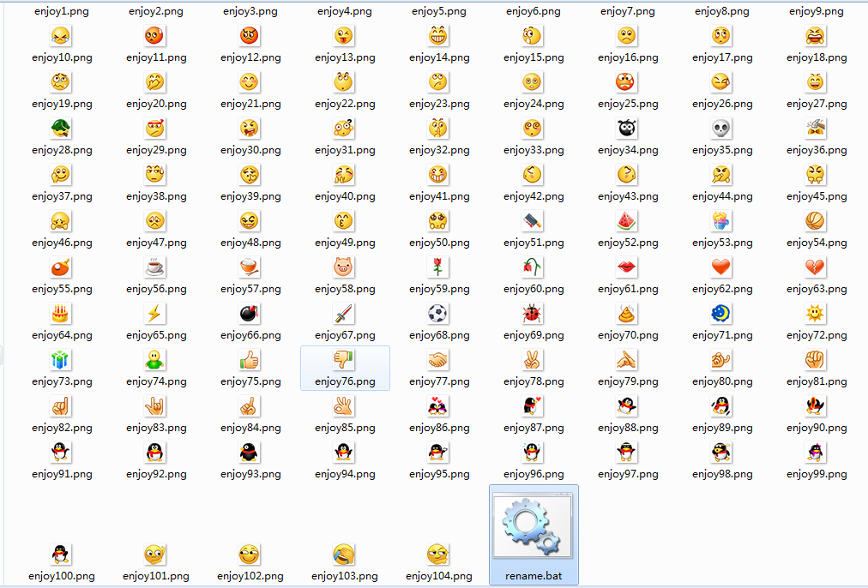
Task: Select the watermelon icon enjoy52.png
Action: pyautogui.click(x=626, y=221)
